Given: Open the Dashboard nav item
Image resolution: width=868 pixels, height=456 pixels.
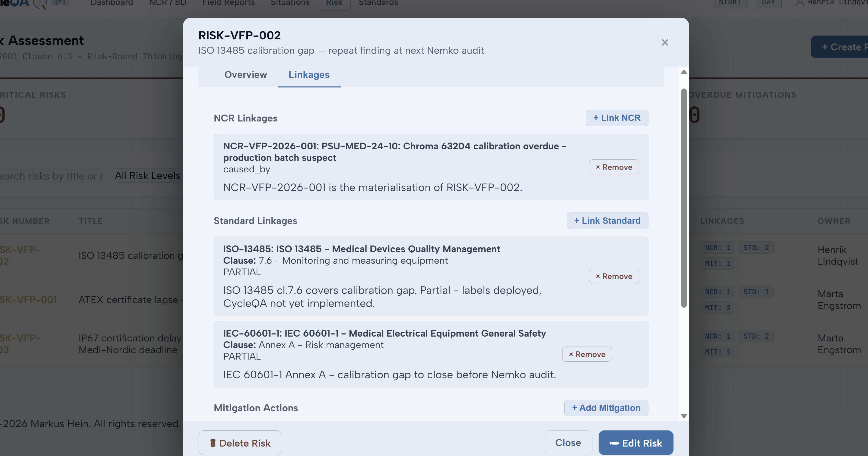Looking at the screenshot, I should click(x=111, y=3).
